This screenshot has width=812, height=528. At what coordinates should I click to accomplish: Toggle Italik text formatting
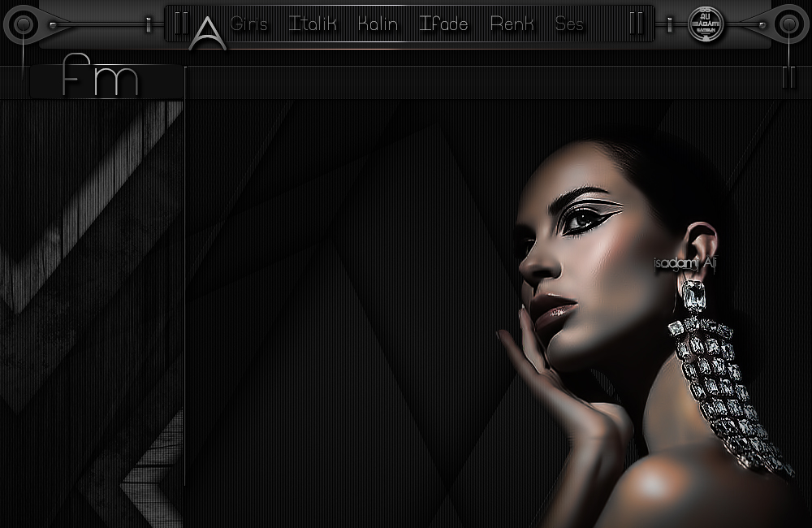[x=313, y=24]
